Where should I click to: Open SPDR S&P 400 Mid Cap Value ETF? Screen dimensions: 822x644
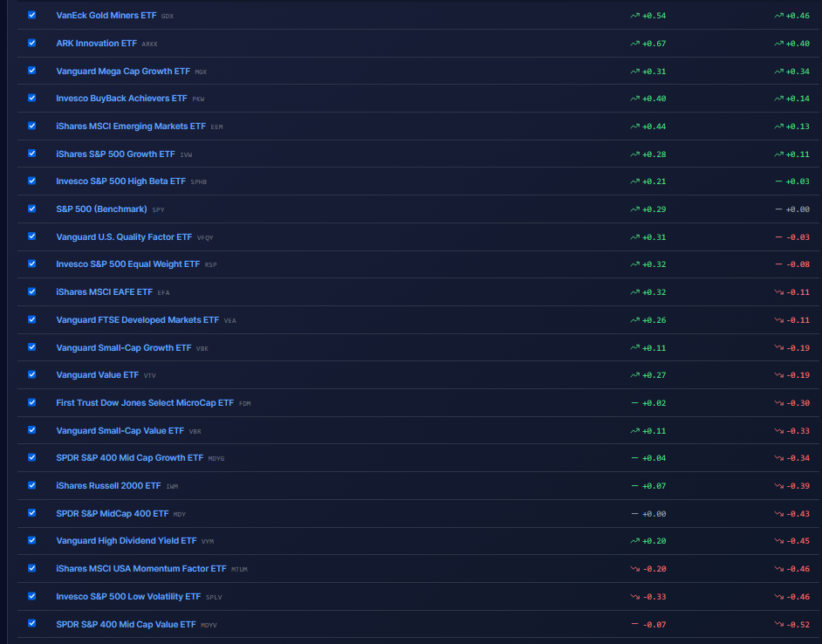126,624
